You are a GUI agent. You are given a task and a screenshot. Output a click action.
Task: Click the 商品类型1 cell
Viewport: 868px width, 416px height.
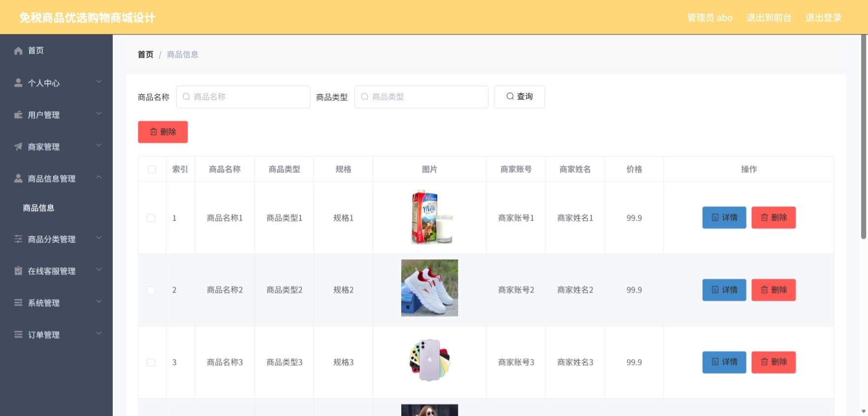click(284, 218)
